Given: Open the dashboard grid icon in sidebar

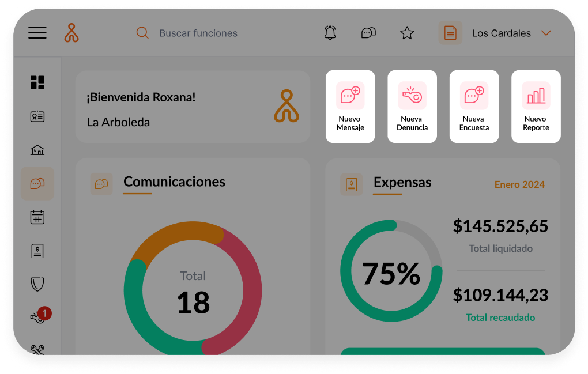Looking at the screenshot, I should (37, 82).
